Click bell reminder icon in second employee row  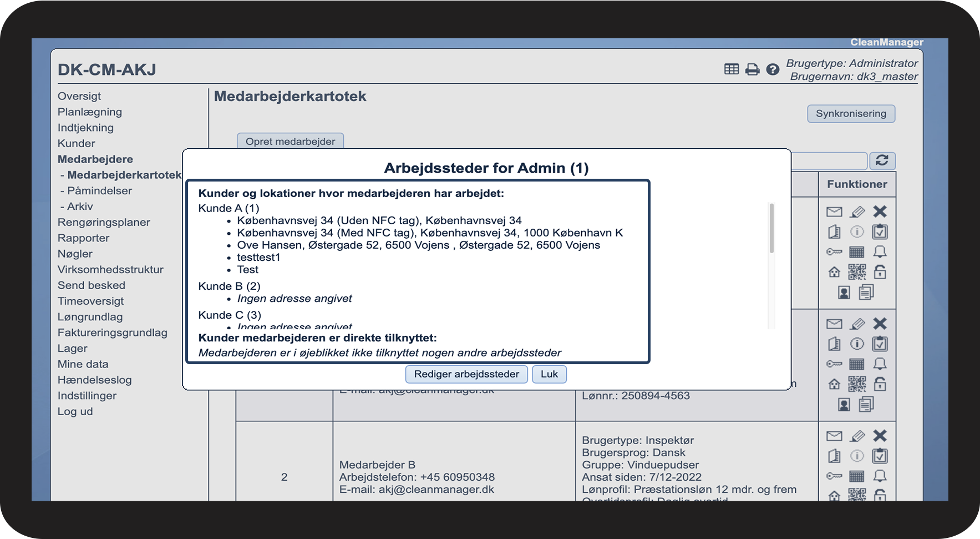[x=880, y=364]
